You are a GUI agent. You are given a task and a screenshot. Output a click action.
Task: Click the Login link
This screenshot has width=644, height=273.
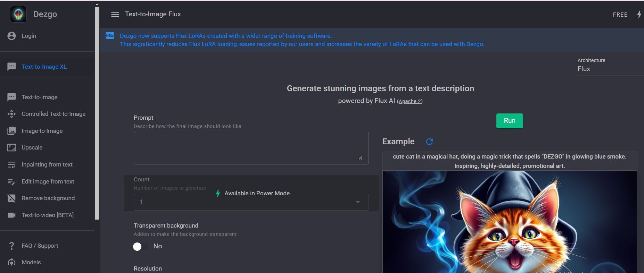(x=29, y=36)
